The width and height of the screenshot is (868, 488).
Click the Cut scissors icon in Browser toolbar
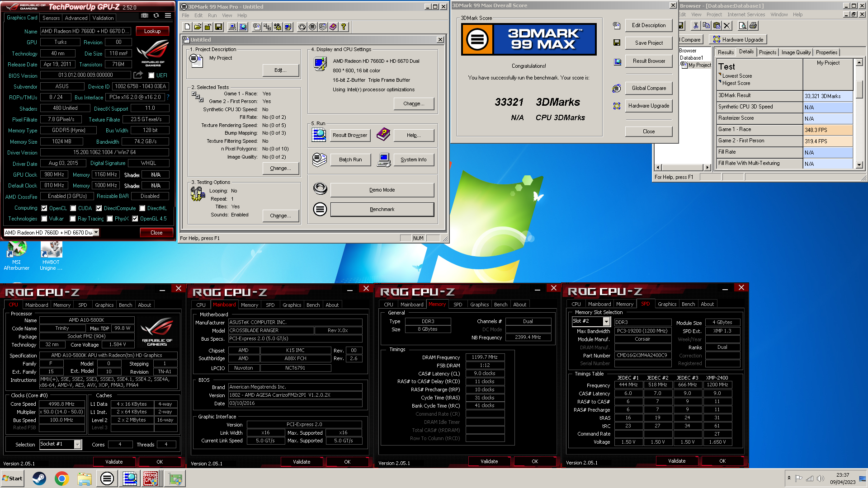696,26
